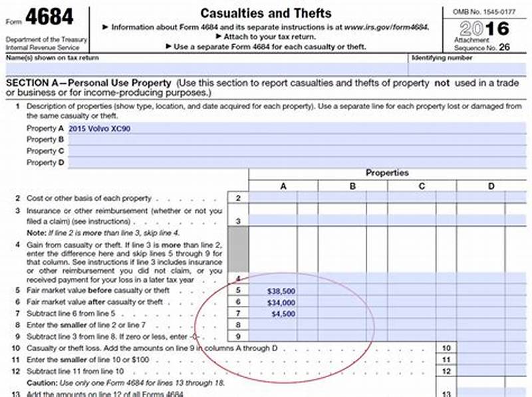Viewport: 532px width, 397px height.
Task: Click the Name(s) shown on tax return field
Action: 199,66
